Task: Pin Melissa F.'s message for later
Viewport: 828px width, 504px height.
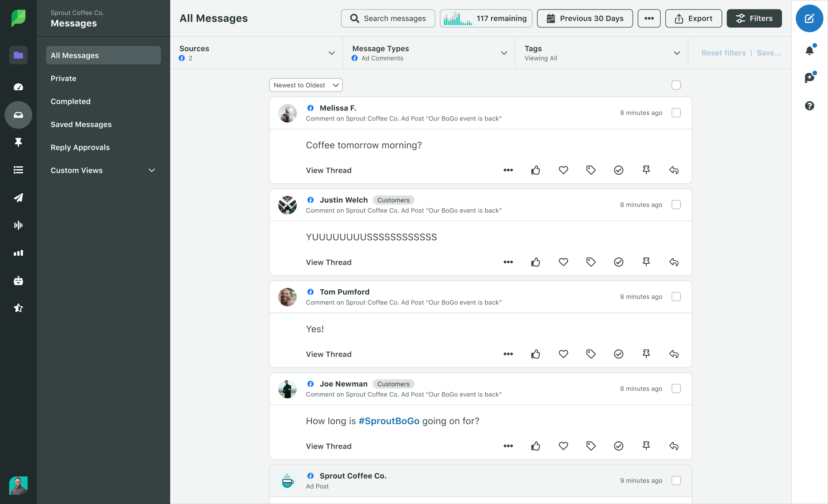Action: pyautogui.click(x=646, y=170)
